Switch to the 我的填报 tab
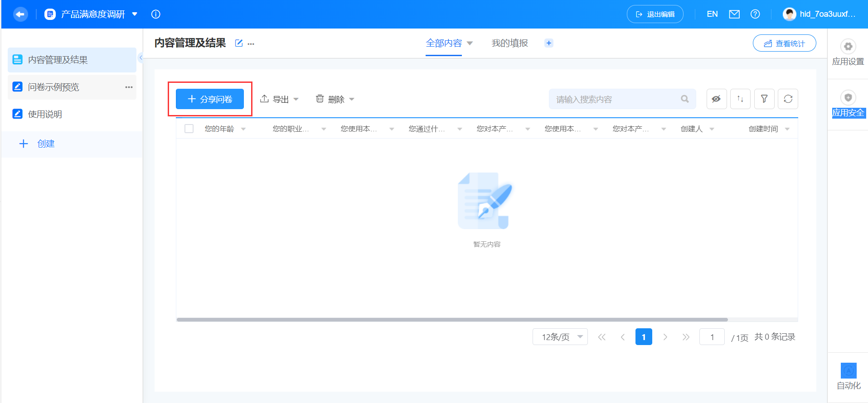The height and width of the screenshot is (403, 868). (x=510, y=43)
